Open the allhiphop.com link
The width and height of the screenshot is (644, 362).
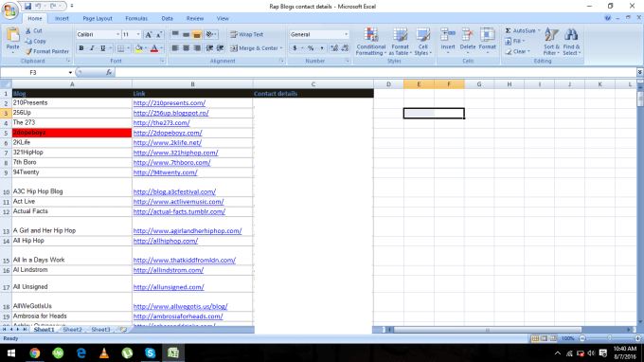coord(166,242)
